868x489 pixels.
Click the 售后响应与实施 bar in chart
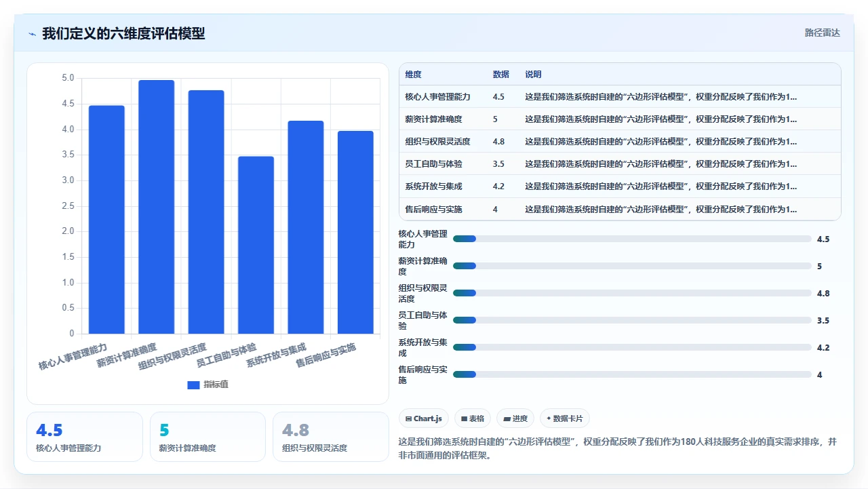pyautogui.click(x=355, y=232)
